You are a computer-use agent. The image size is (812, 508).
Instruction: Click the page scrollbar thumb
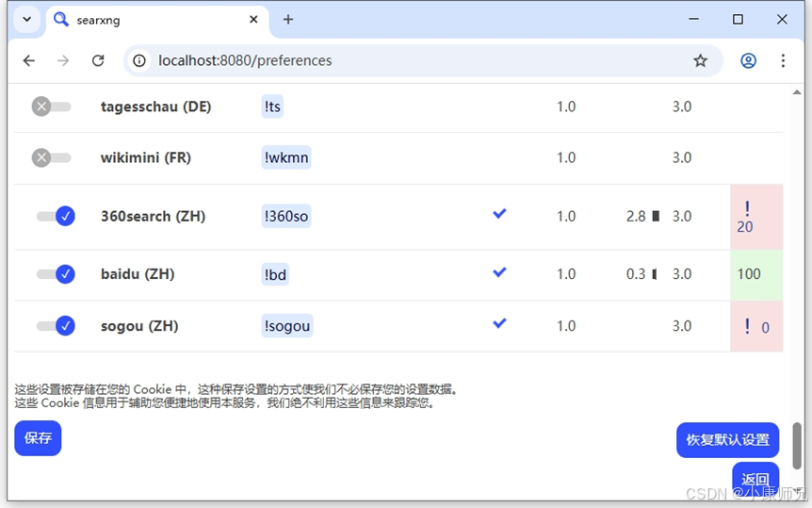coord(797,445)
